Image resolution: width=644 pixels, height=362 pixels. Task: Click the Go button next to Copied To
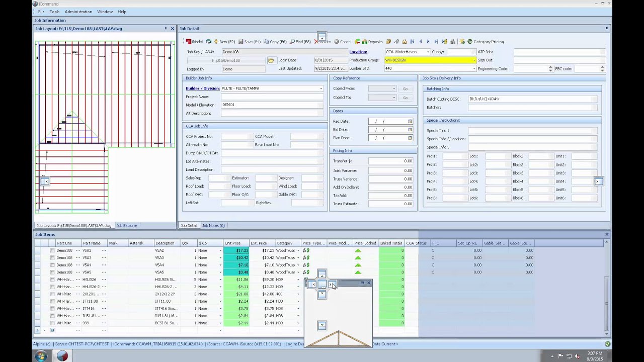coord(405,97)
